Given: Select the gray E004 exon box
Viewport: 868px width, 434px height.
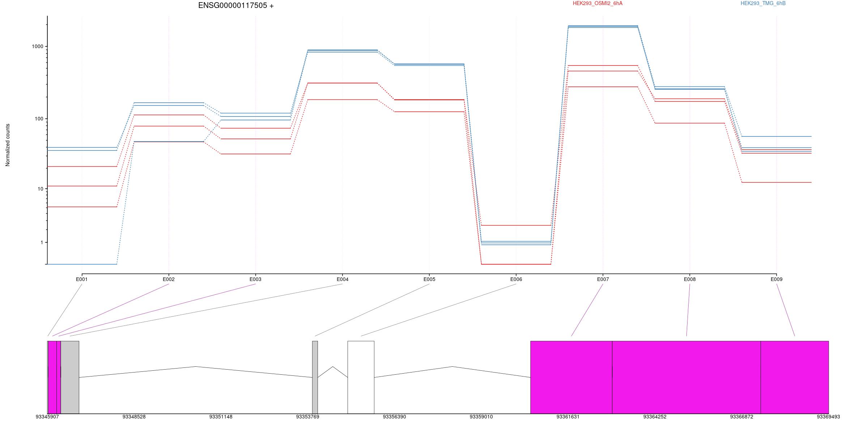Looking at the screenshot, I should click(x=70, y=377).
